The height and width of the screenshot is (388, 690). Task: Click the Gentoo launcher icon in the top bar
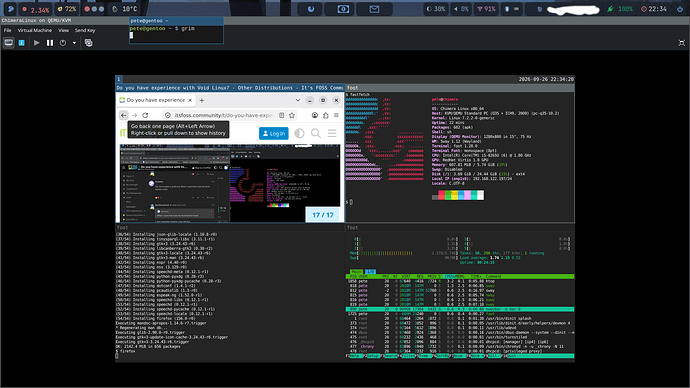tap(11, 9)
